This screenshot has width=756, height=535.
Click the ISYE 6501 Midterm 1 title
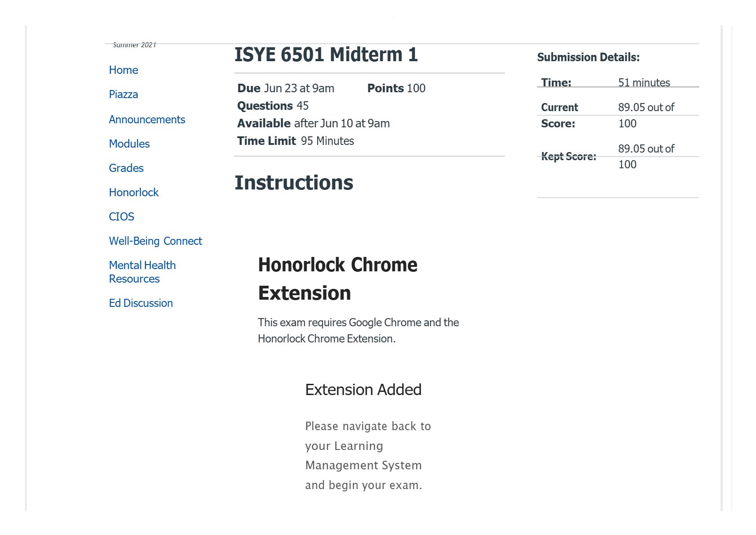click(x=326, y=55)
